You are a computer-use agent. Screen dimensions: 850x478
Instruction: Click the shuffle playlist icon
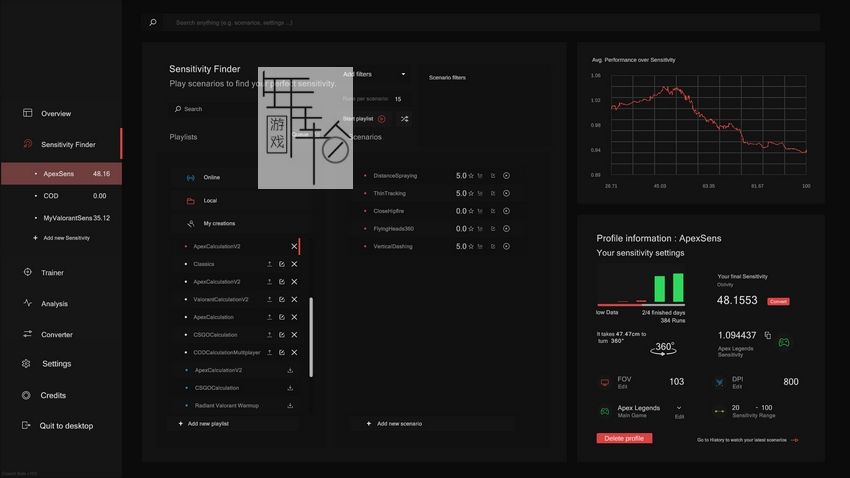point(405,119)
